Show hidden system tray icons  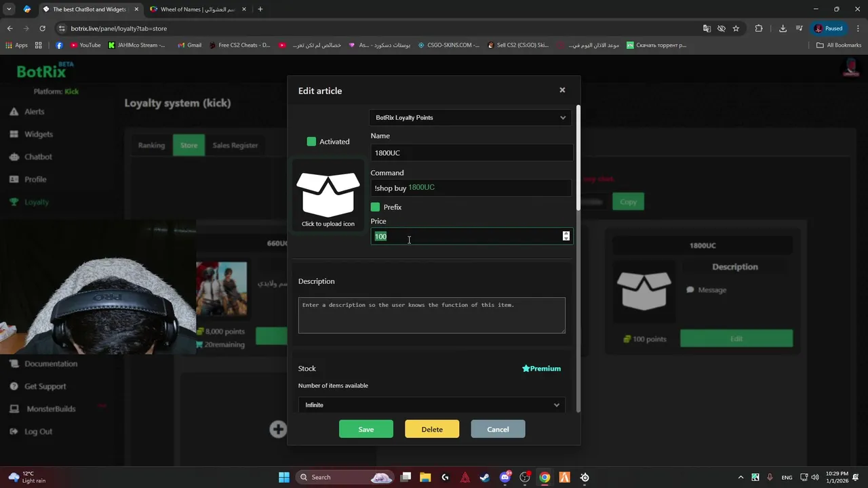(741, 477)
